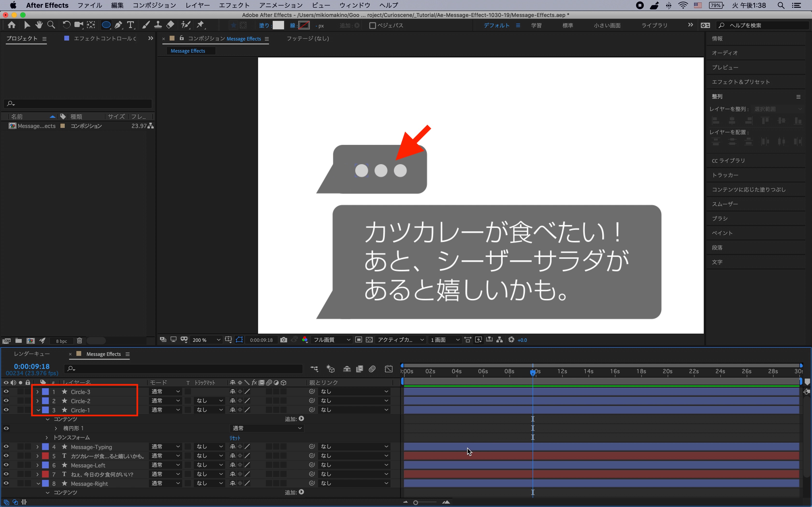Image resolution: width=812 pixels, height=507 pixels.
Task: Switch to 標準 workspace
Action: coord(567,26)
